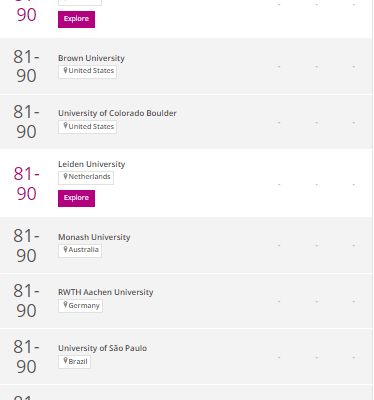The height and width of the screenshot is (400, 374).
Task: Open the University of São Paulo link
Action: pyautogui.click(x=102, y=348)
